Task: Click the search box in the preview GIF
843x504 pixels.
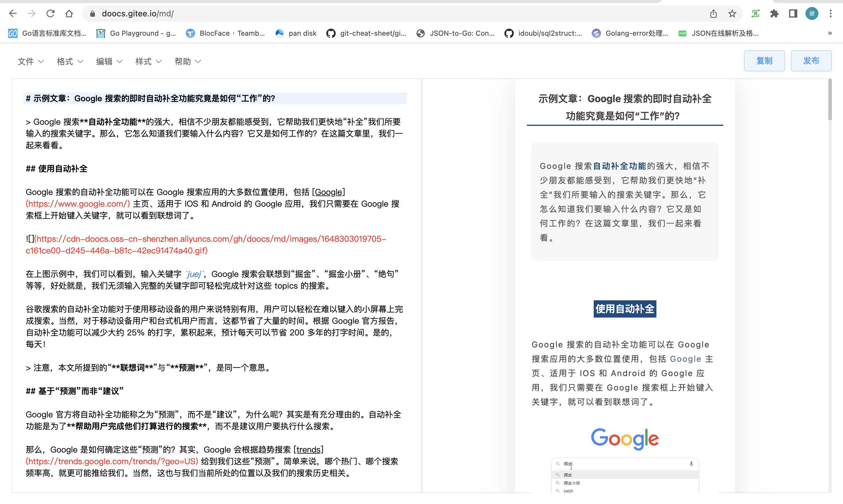Action: [x=624, y=464]
